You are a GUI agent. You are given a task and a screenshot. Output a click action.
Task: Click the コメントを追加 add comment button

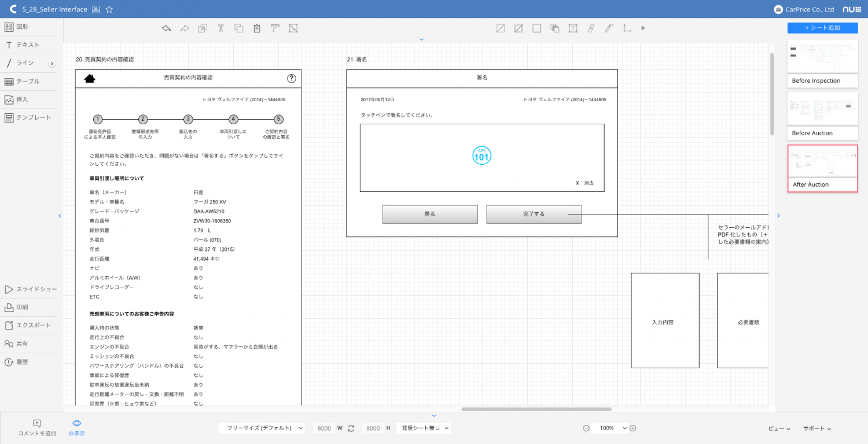[x=37, y=428]
